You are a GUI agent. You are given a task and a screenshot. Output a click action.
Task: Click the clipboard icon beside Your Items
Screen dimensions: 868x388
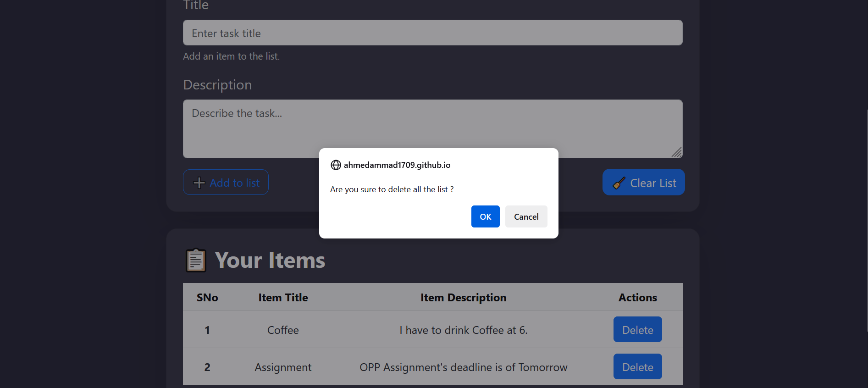point(196,261)
